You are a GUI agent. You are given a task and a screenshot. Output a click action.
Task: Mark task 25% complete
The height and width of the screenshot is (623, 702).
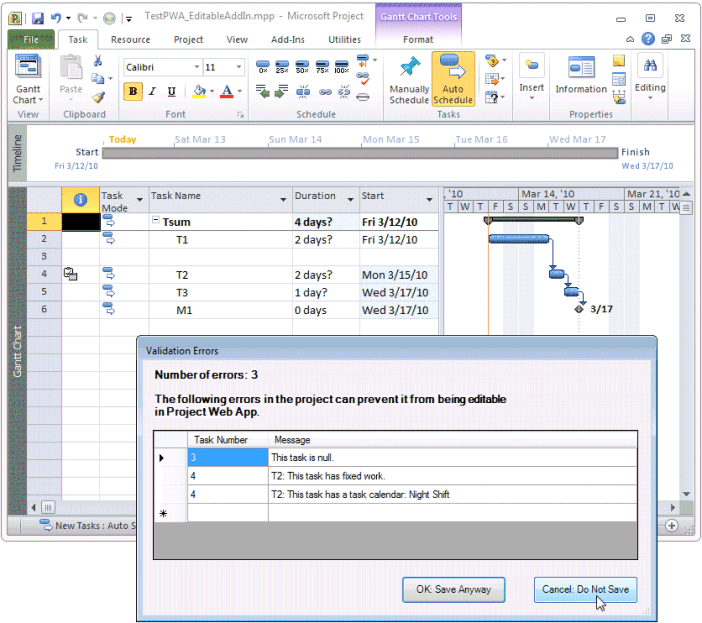pyautogui.click(x=282, y=67)
